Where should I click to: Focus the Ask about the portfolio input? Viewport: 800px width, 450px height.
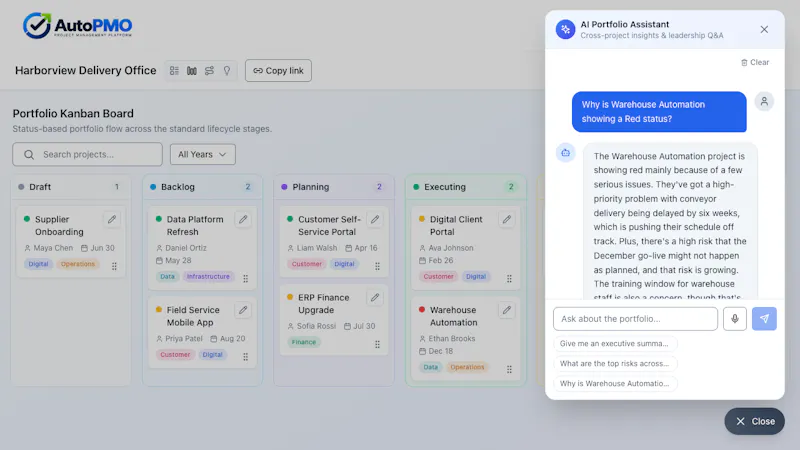[x=635, y=319]
